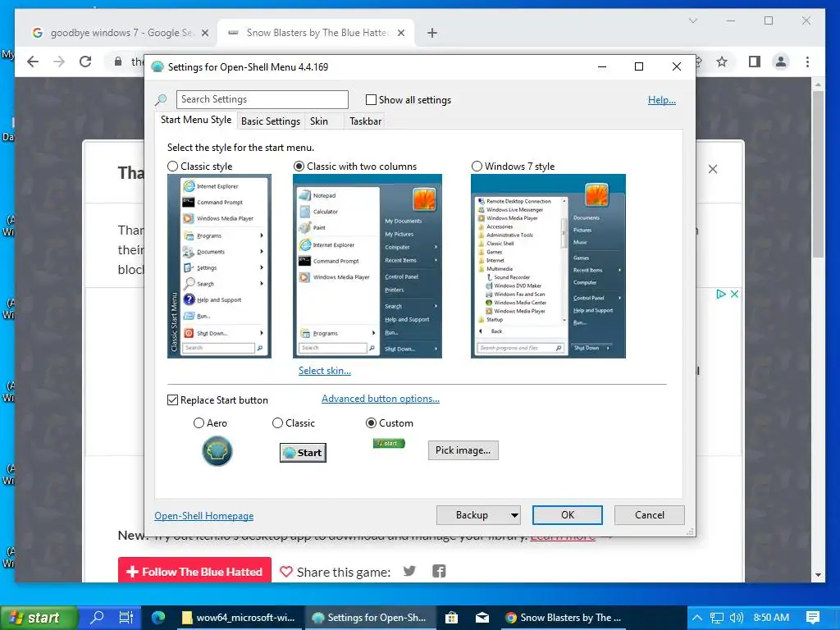
Task: Open Chrome profile avatar
Action: coord(781,62)
